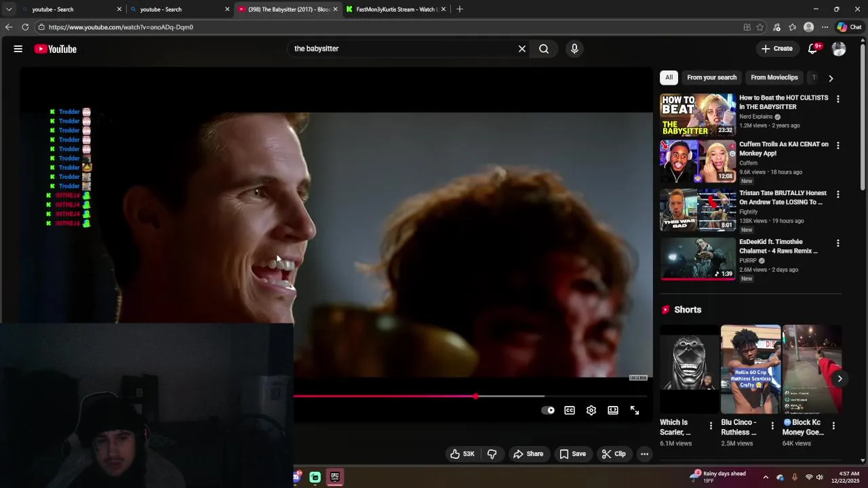The height and width of the screenshot is (488, 868).
Task: Like the video with 53K likes
Action: tap(462, 454)
